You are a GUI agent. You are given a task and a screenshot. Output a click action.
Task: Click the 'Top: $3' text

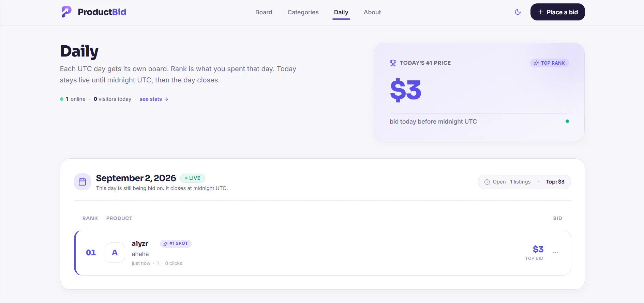555,182
